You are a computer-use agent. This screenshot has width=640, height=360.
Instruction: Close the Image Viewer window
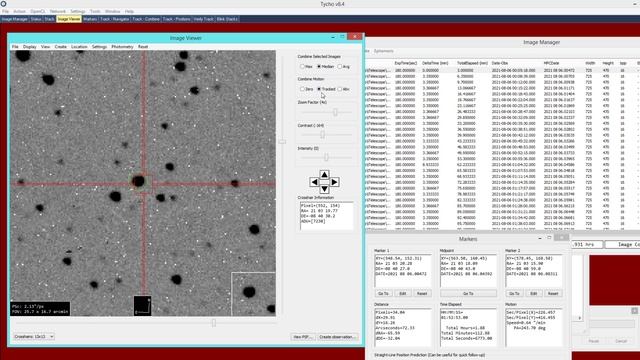pyautogui.click(x=354, y=37)
